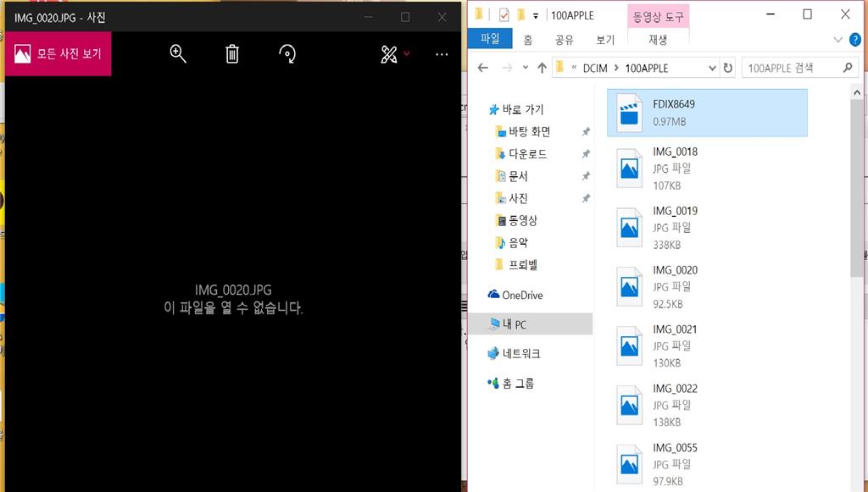Viewport: 868px width, 492px height.
Task: Go back with the Explorer back arrow
Action: 482,68
